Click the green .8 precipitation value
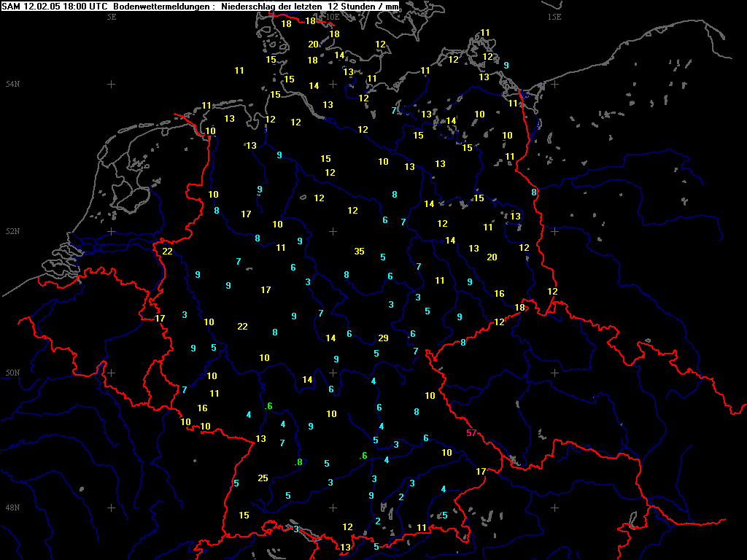The image size is (747, 560). pyautogui.click(x=298, y=462)
